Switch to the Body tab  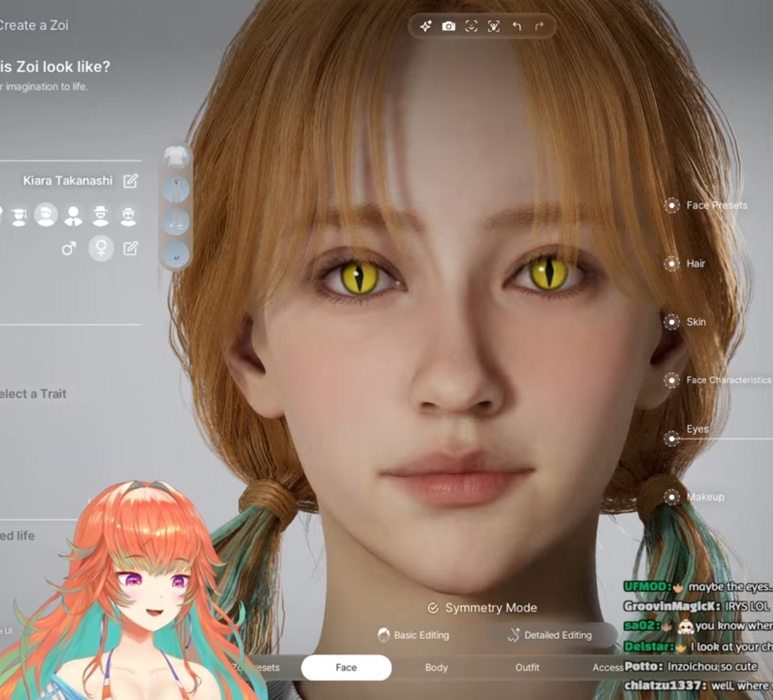coord(436,668)
